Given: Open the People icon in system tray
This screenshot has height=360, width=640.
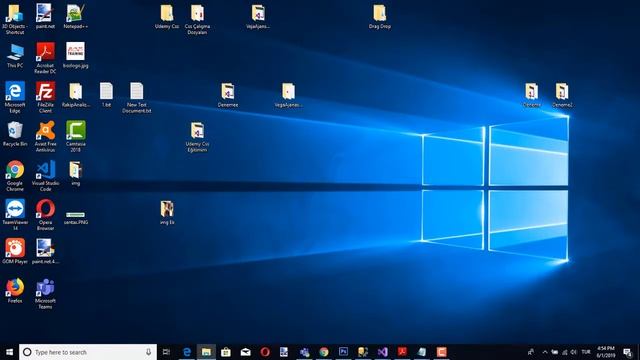Looking at the screenshot, I should [x=531, y=352].
